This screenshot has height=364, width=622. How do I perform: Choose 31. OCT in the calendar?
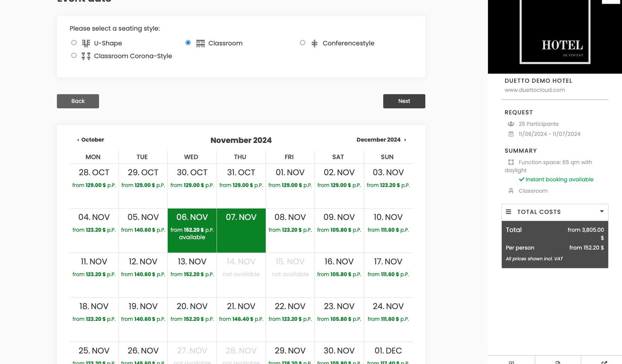pyautogui.click(x=241, y=186)
